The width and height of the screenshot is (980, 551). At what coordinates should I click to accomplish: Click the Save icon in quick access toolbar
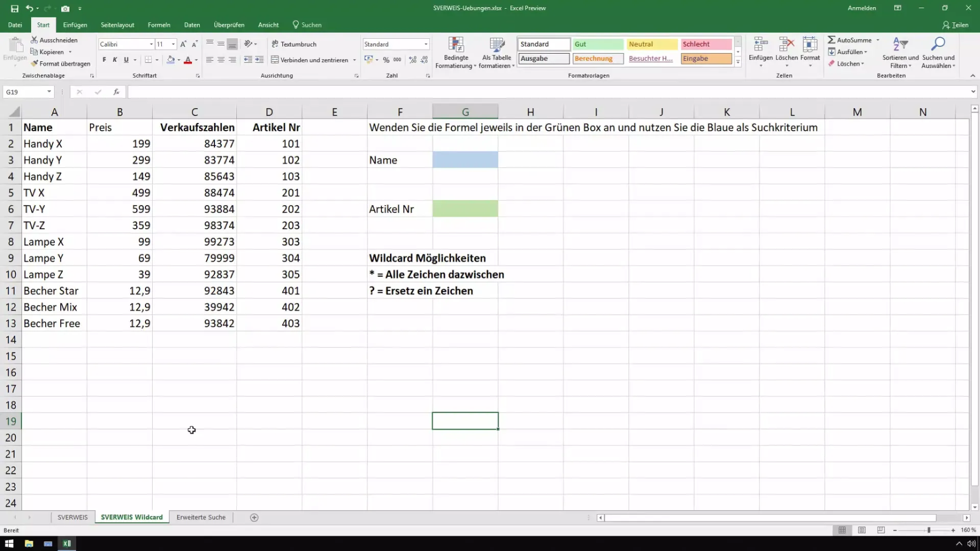pyautogui.click(x=14, y=9)
